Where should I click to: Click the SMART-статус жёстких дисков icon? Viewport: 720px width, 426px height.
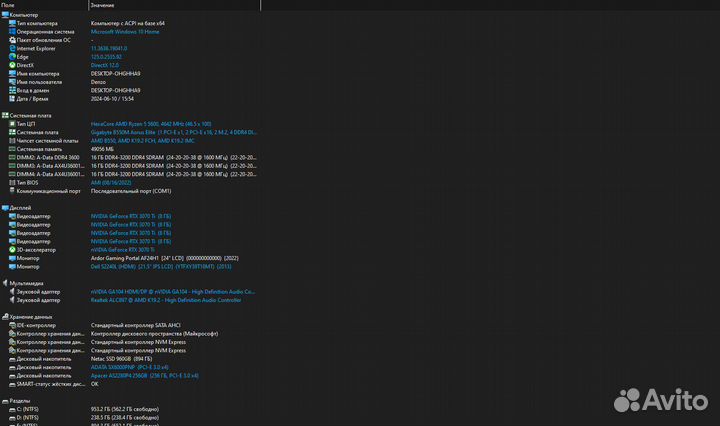pos(12,383)
